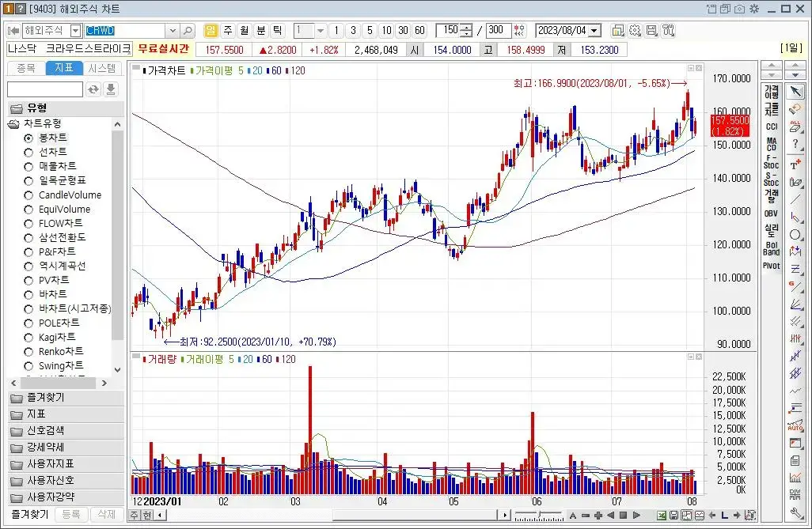The width and height of the screenshot is (812, 529).
Task: Select the 주 weekly period button
Action: 227,31
